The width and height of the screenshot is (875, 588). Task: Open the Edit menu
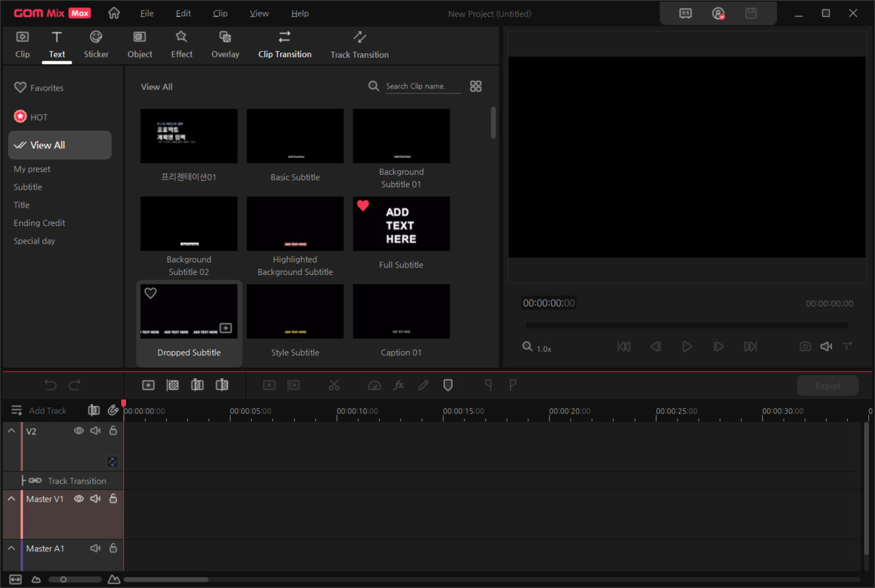point(183,14)
